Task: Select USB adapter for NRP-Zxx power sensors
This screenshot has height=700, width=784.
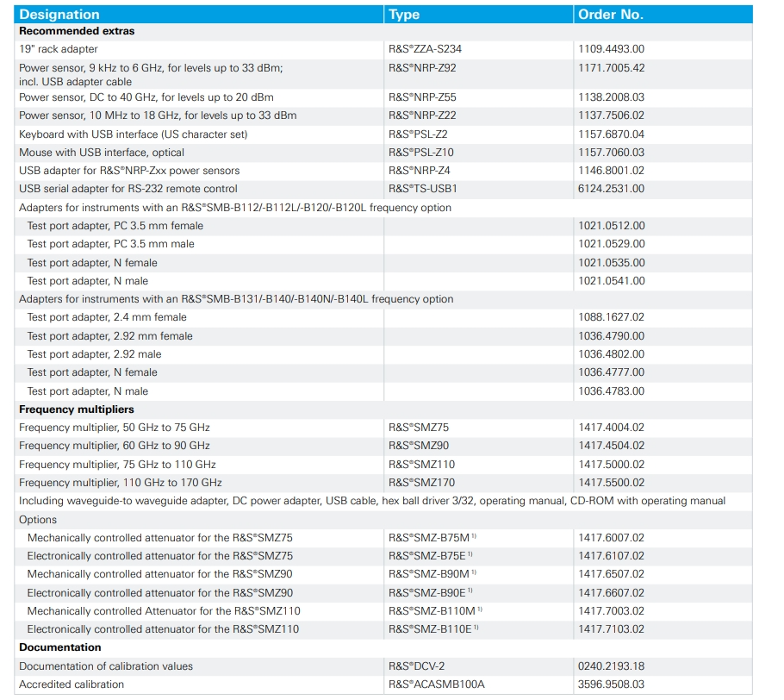Action: pyautogui.click(x=129, y=171)
